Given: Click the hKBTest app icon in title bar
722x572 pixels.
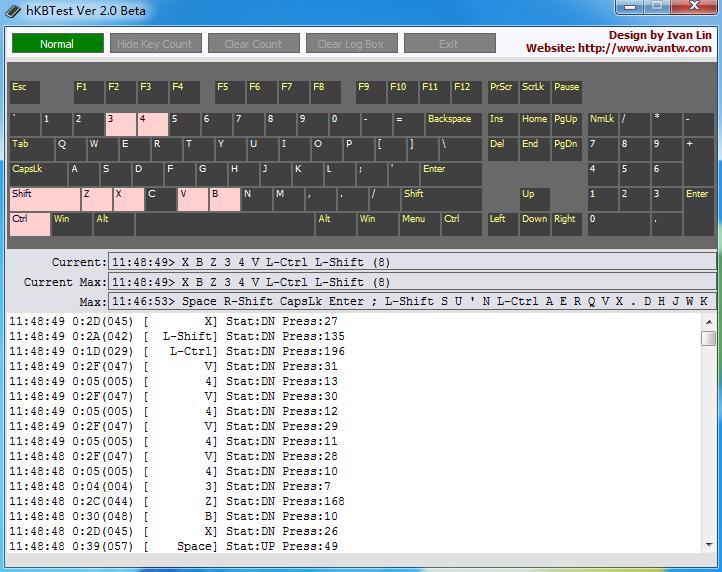Looking at the screenshot, I should pos(12,11).
